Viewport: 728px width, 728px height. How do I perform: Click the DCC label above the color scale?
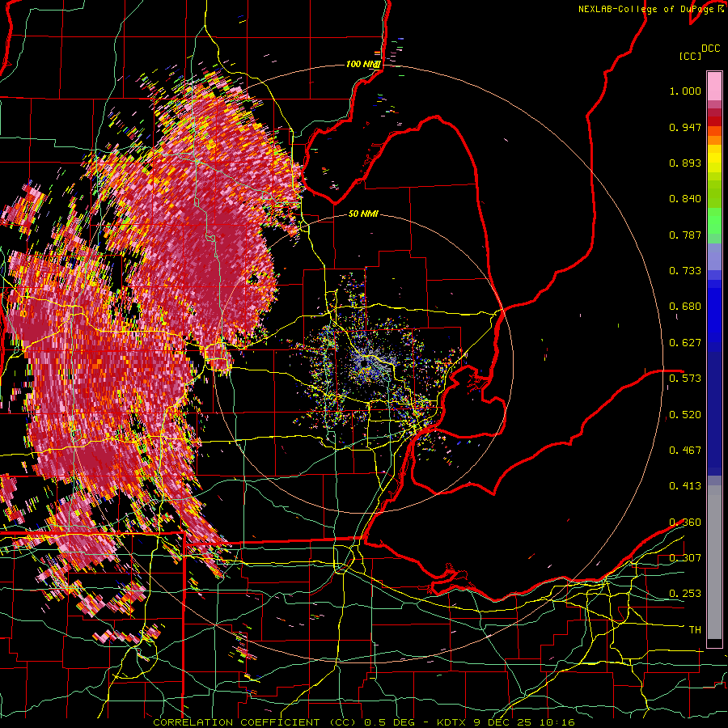pyautogui.click(x=710, y=49)
